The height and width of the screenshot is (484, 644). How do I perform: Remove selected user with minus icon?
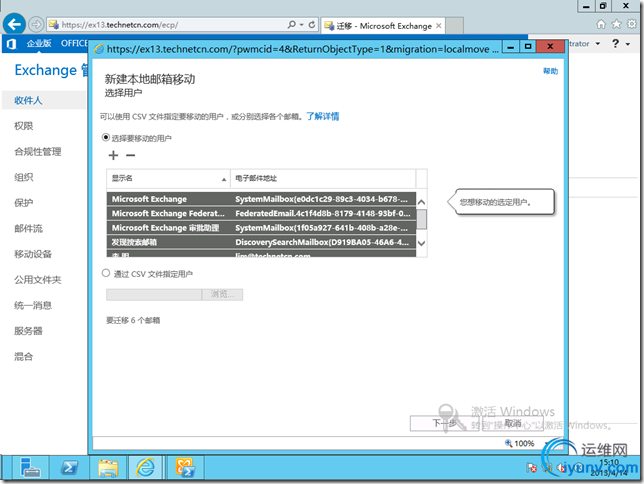click(131, 155)
